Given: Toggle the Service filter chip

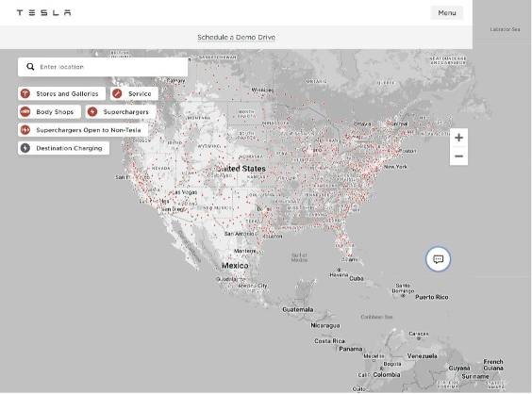Looking at the screenshot, I should 134,93.
